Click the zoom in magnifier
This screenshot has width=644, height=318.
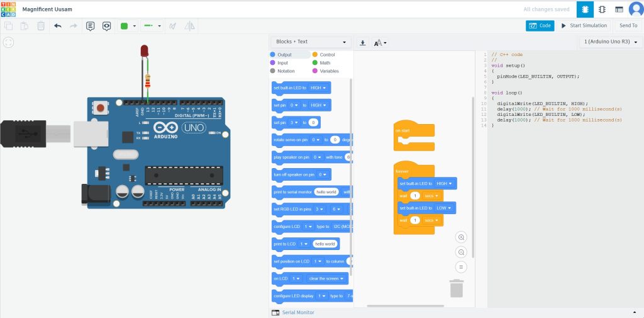point(462,237)
